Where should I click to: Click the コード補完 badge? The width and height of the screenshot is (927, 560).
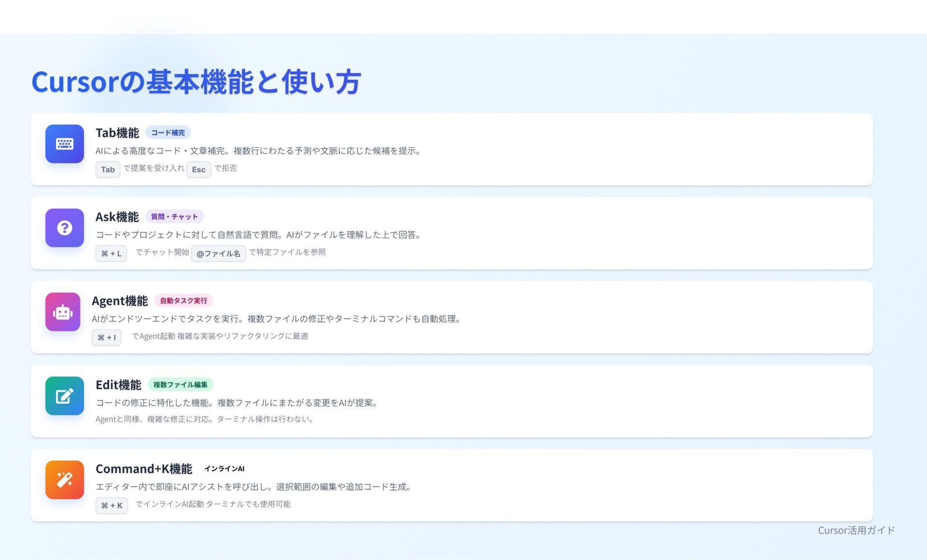[x=168, y=133]
